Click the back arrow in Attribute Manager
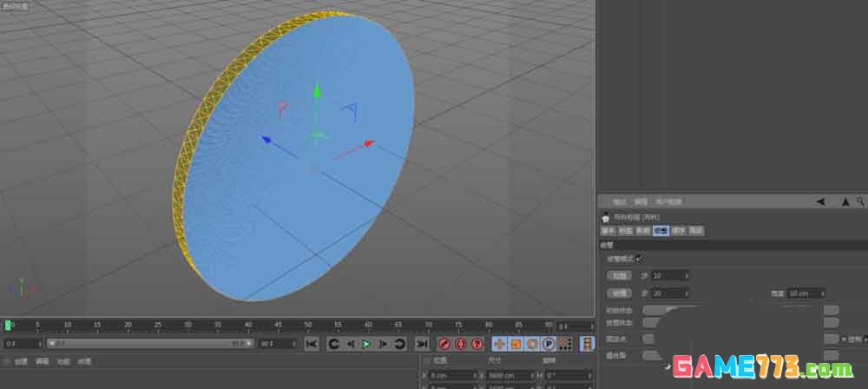868x389 pixels. [x=820, y=201]
